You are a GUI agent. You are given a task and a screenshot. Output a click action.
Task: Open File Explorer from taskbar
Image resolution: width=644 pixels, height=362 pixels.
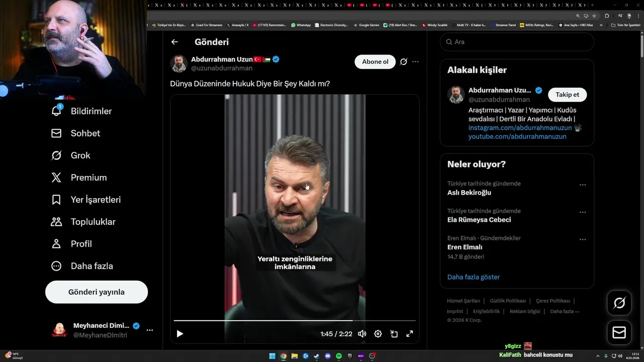tap(294, 356)
